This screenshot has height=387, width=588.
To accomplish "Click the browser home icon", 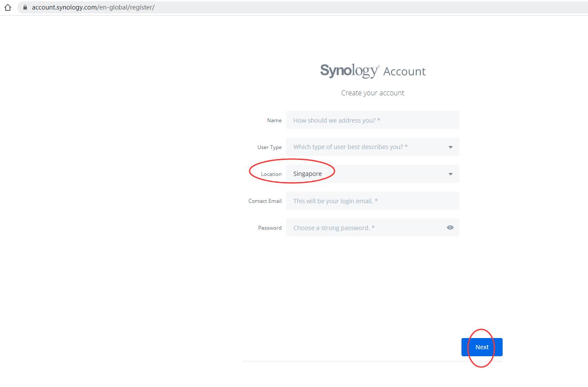I will pyautogui.click(x=7, y=7).
